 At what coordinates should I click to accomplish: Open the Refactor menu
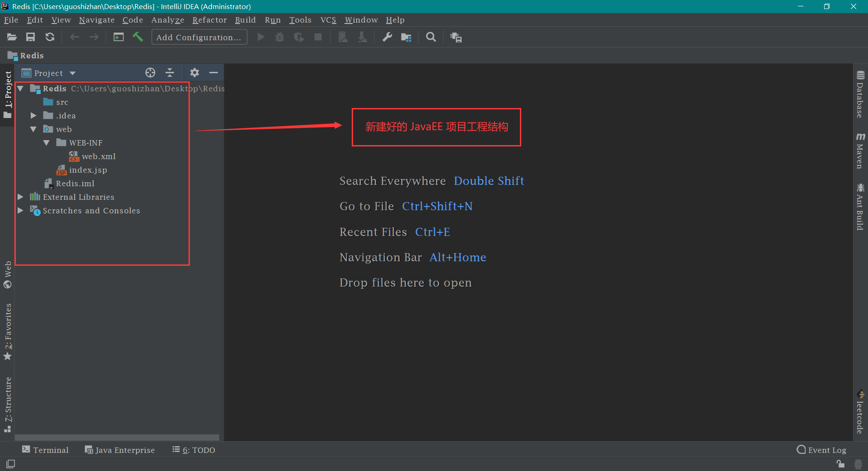click(209, 20)
